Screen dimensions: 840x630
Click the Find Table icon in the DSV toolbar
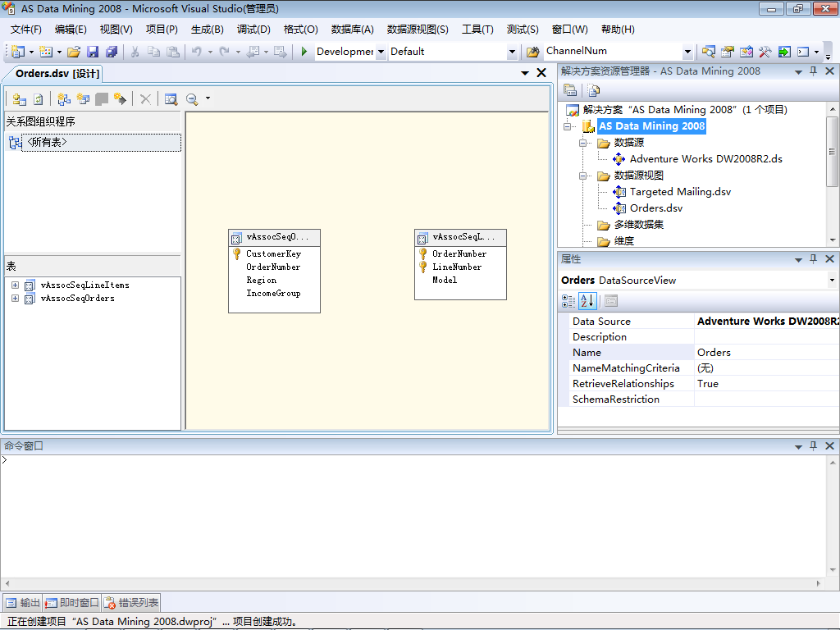171,99
